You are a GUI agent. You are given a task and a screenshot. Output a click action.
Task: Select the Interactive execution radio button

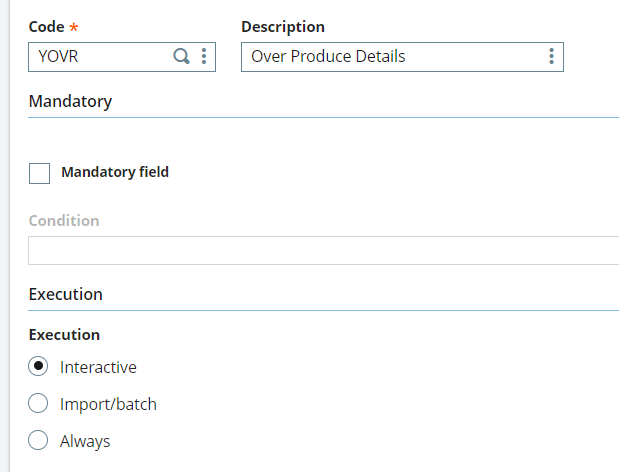point(39,367)
